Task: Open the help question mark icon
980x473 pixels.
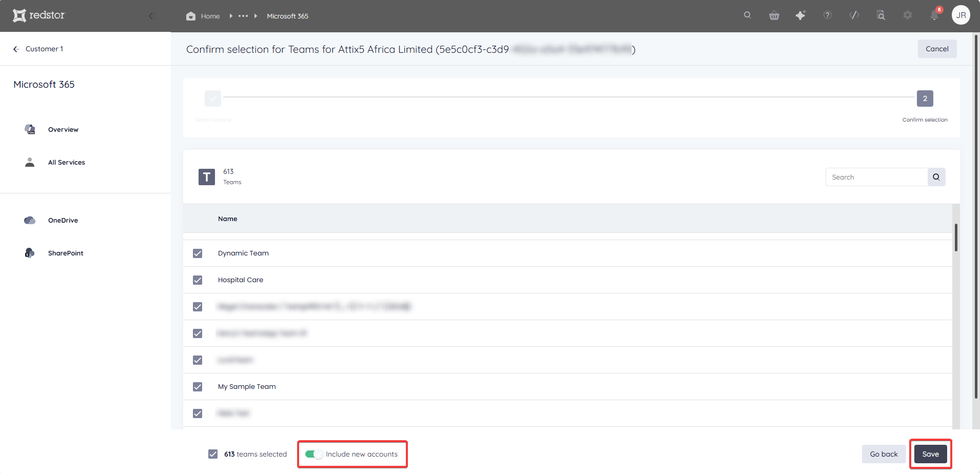Action: (x=827, y=15)
